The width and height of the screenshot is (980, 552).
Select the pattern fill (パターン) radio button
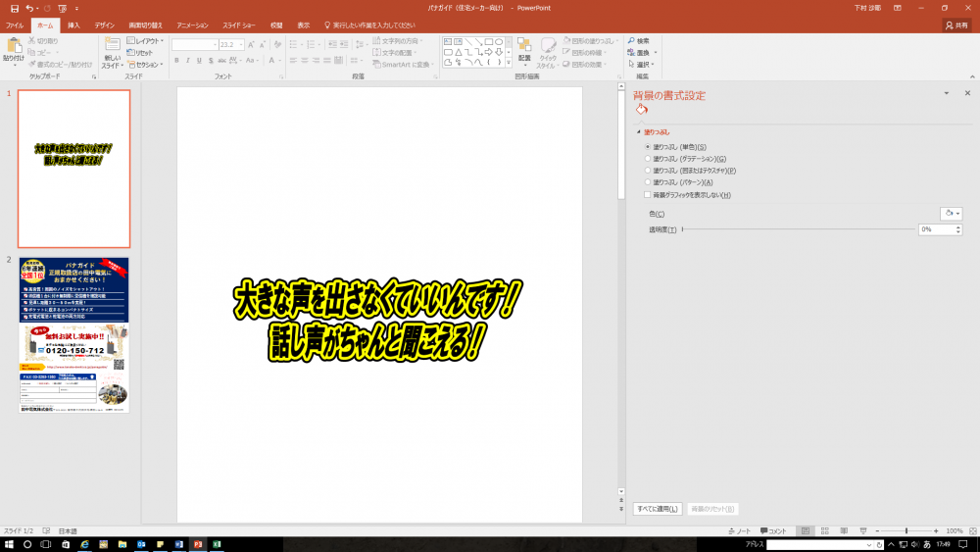648,182
